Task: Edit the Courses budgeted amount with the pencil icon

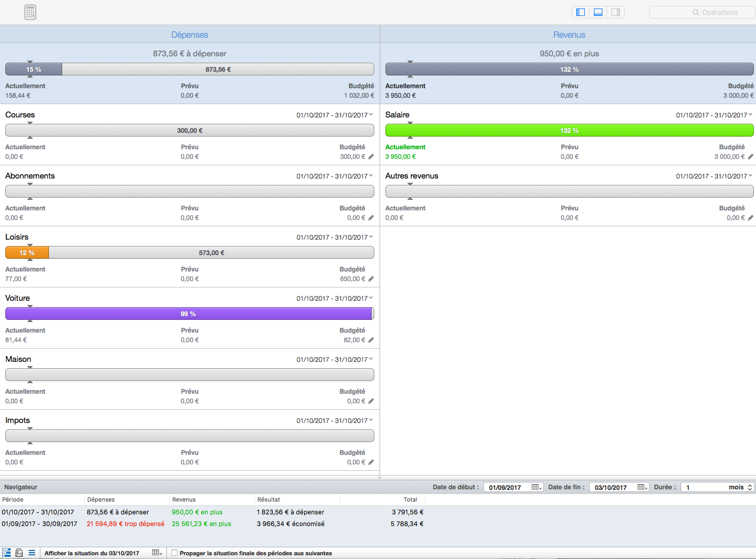Action: click(x=371, y=157)
